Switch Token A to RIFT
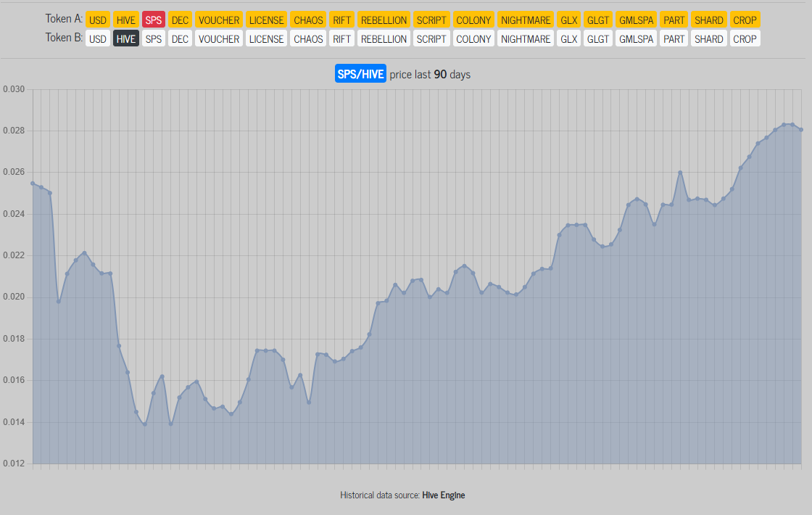 (x=341, y=20)
